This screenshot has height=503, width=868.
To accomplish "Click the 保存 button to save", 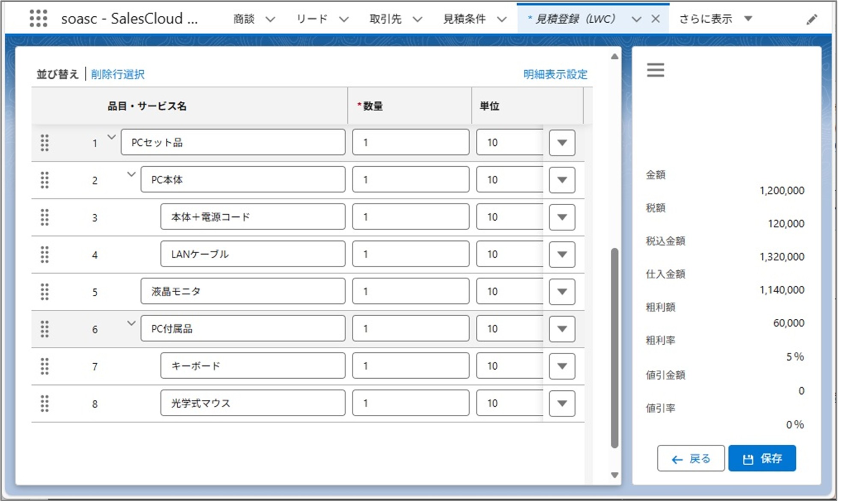I will click(762, 458).
